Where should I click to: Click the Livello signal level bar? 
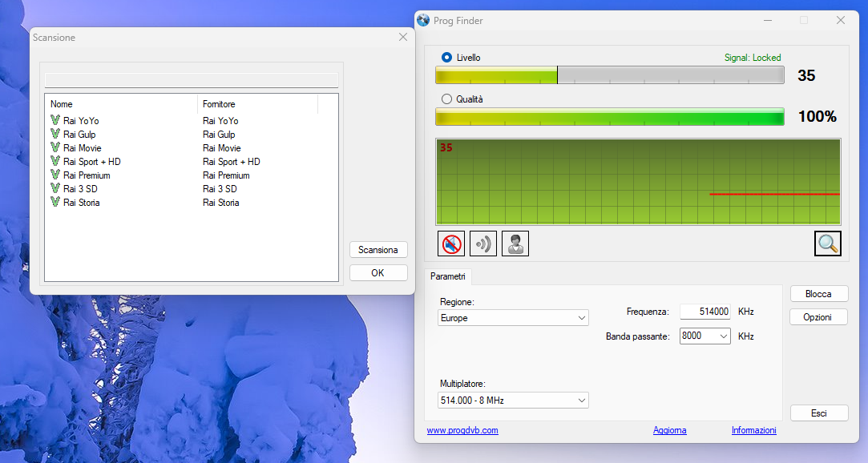[x=609, y=74]
